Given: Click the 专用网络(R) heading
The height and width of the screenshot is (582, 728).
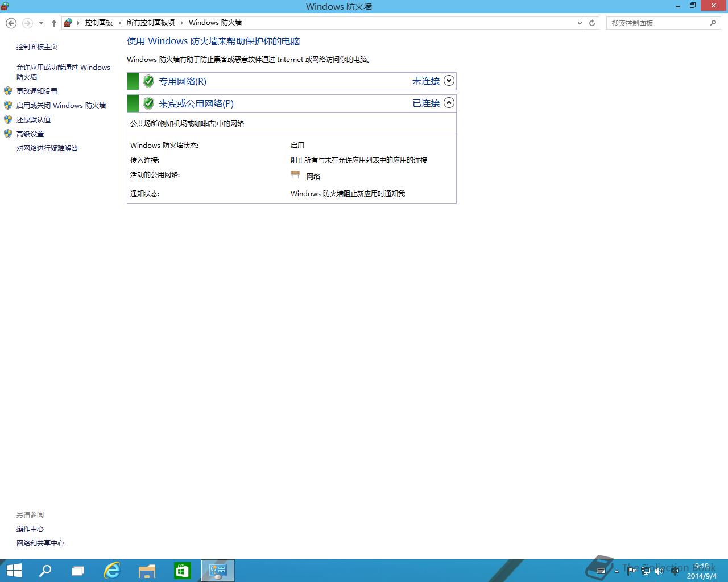Looking at the screenshot, I should click(x=183, y=81).
